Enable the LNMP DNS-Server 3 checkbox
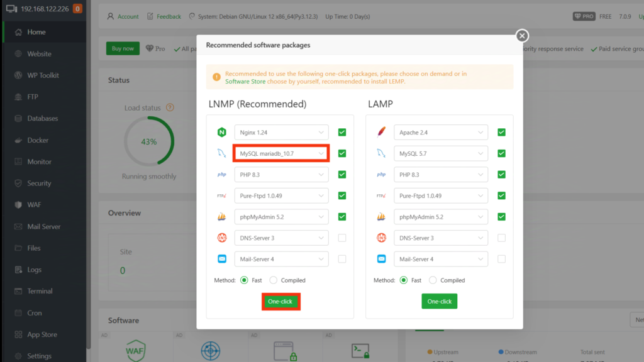The width and height of the screenshot is (644, 362). point(342,238)
